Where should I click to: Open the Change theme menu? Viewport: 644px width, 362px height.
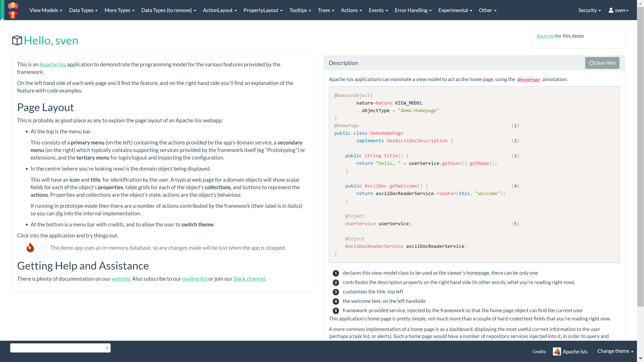coord(615,351)
